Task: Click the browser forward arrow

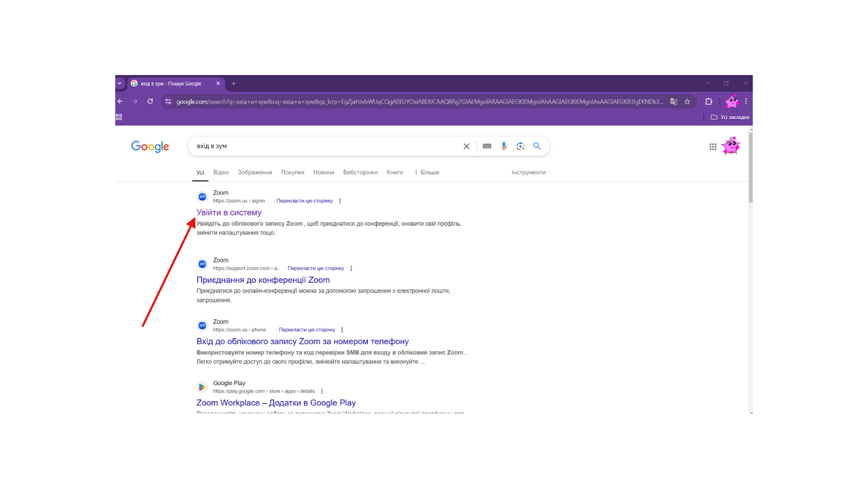Action: pyautogui.click(x=135, y=101)
